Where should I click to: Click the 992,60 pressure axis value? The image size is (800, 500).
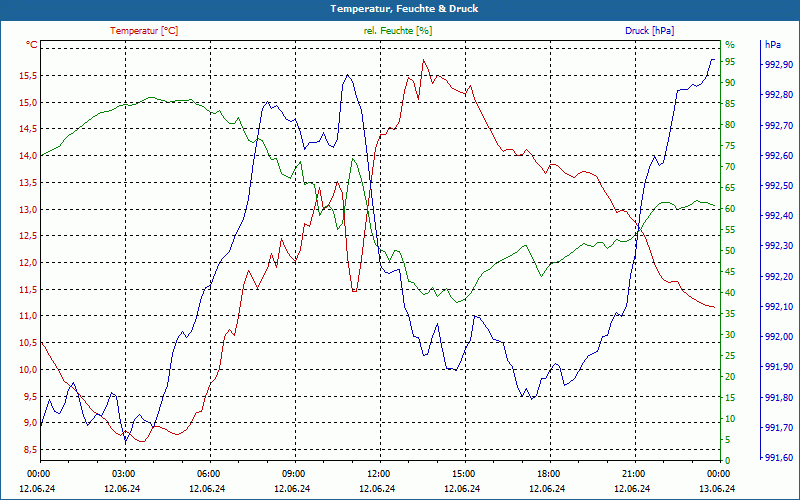point(779,156)
